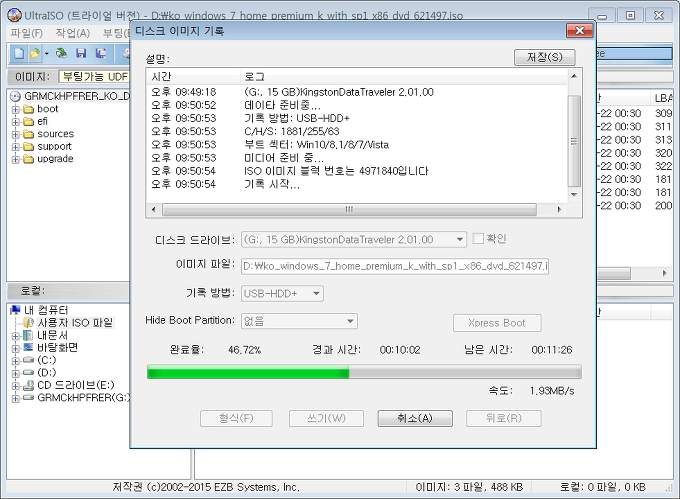Click the 취소(A) cancel button
This screenshot has height=499, width=680.
(x=415, y=418)
